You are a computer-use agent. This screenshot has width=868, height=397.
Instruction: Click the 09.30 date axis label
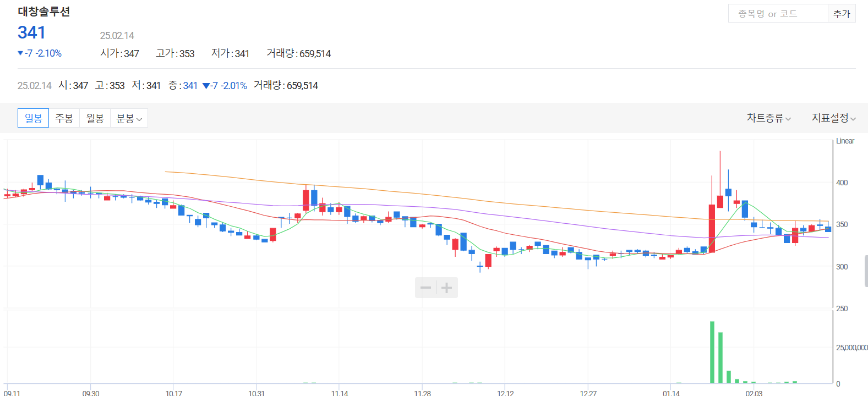click(x=91, y=393)
